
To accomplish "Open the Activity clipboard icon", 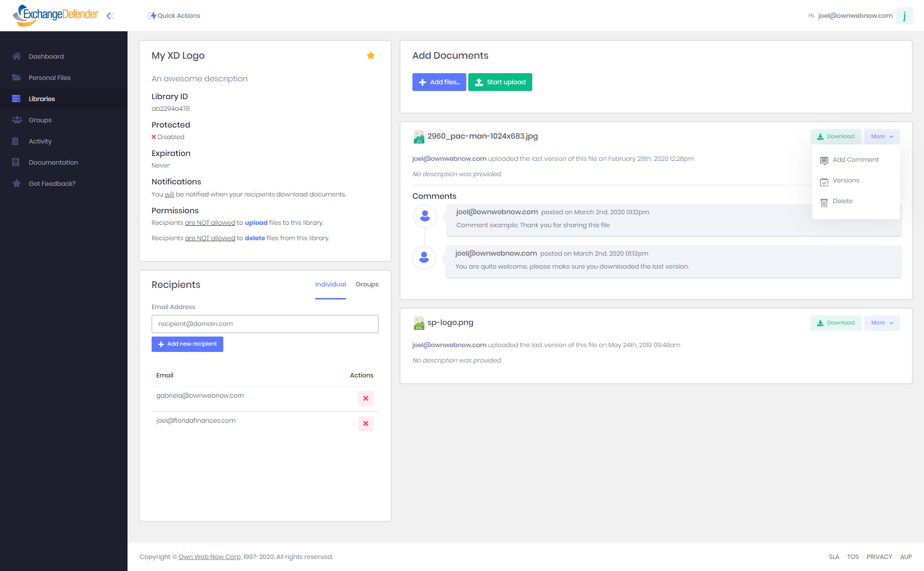I will tap(16, 141).
